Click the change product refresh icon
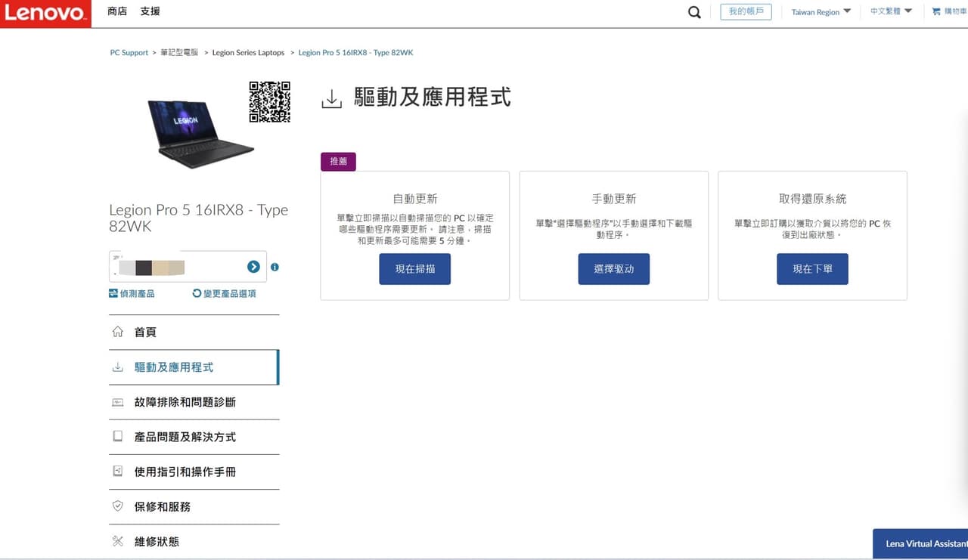Screen dimensions: 968x560 [x=197, y=293]
